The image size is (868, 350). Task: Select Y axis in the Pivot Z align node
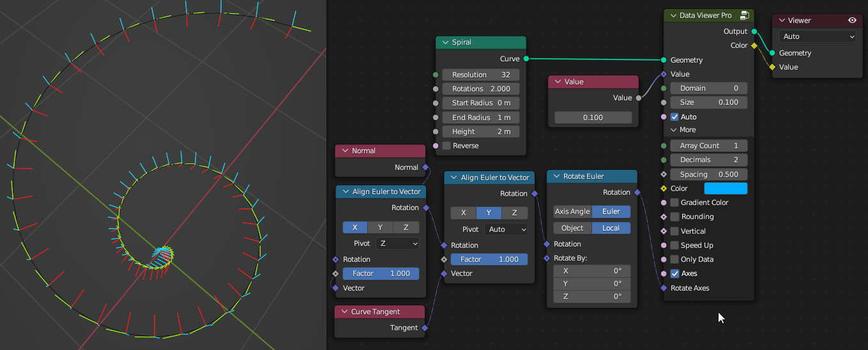tap(381, 227)
